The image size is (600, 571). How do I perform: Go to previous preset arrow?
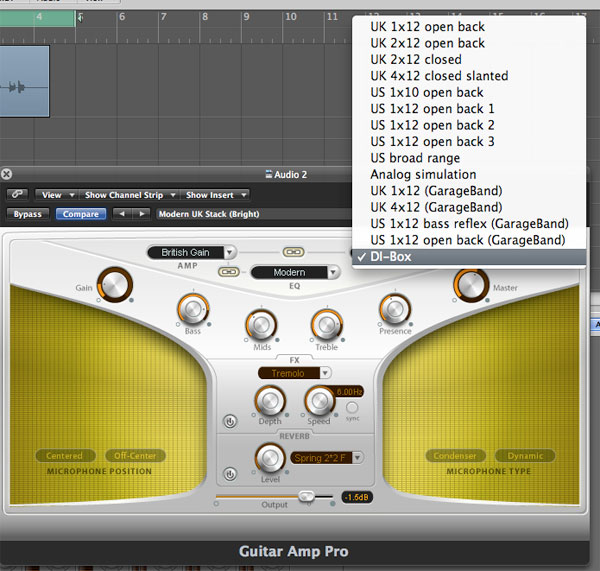click(x=122, y=214)
